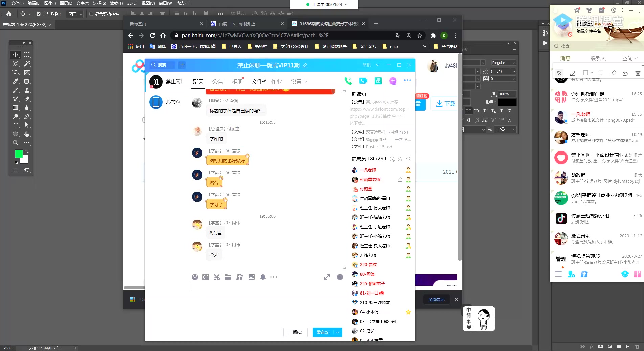
Task: Select the Eraser tool
Action: (27, 99)
